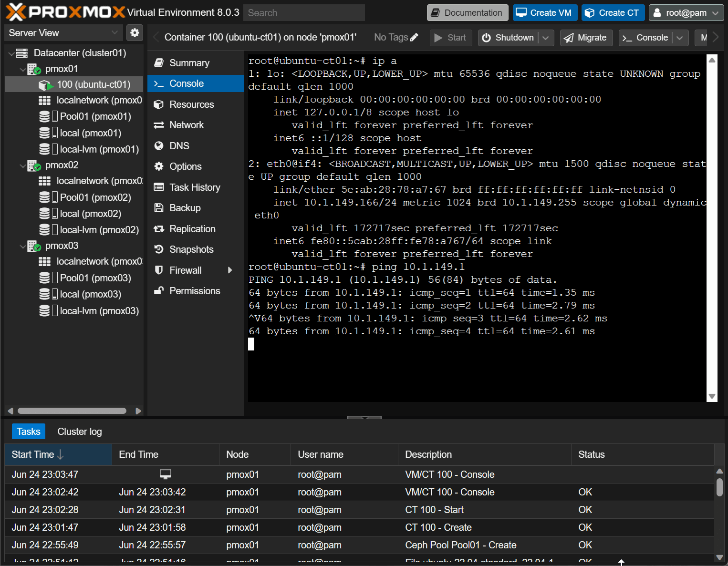Select the Resources panel
Screen dimensions: 728x566
[191, 104]
